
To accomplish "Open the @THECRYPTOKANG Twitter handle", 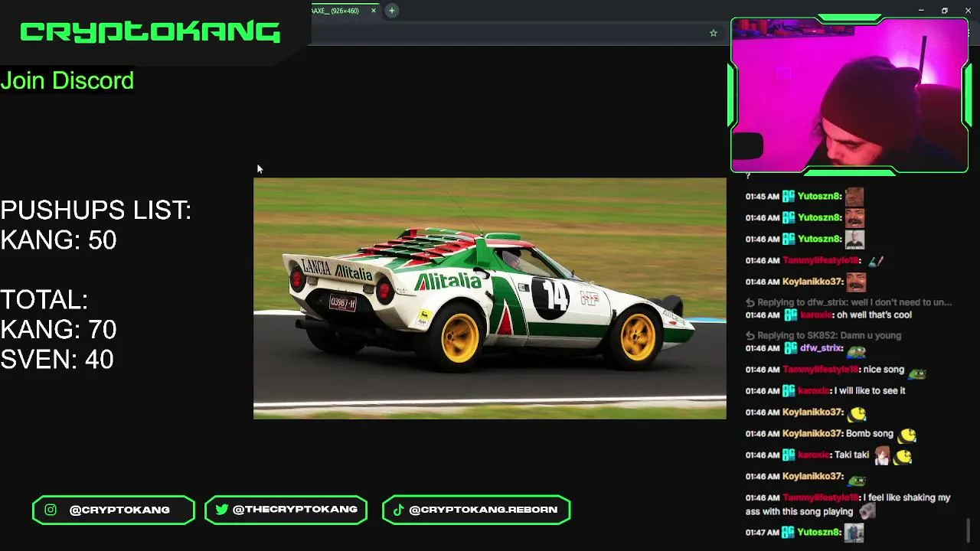I will 295,510.
